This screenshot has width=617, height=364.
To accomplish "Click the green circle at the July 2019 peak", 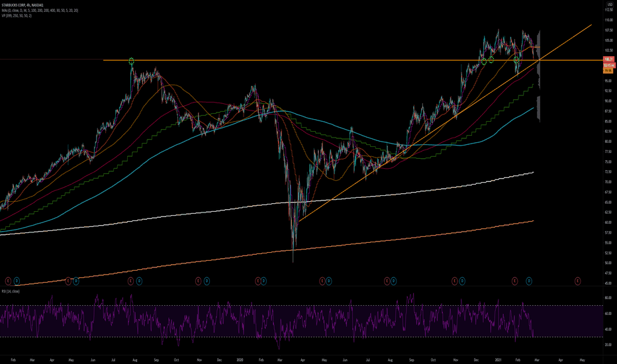I will tap(132, 61).
